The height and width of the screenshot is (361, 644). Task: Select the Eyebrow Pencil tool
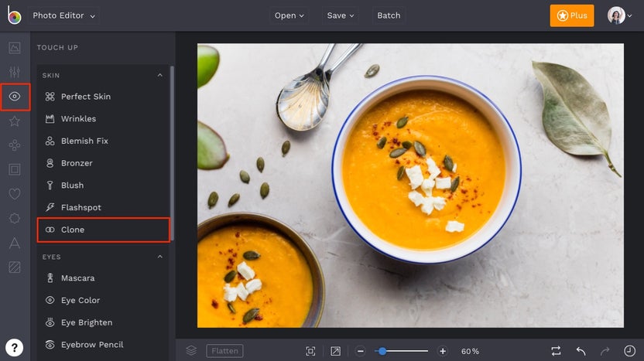[x=103, y=345]
